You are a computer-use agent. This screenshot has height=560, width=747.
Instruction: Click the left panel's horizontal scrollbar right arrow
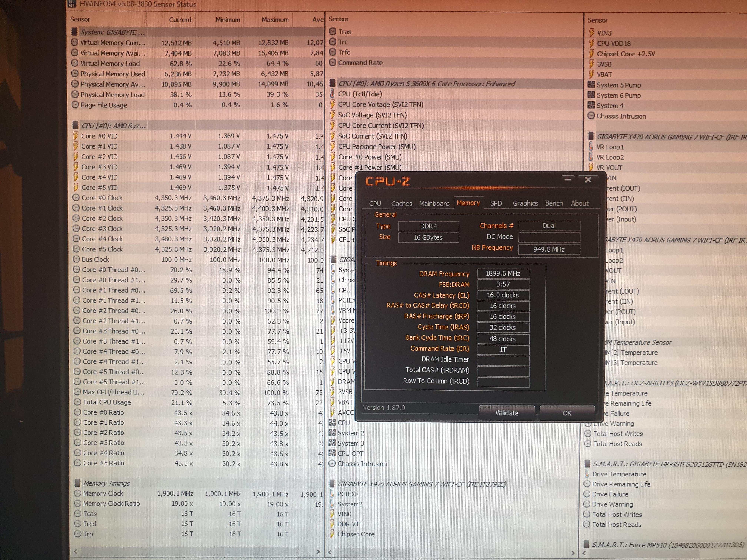click(318, 551)
